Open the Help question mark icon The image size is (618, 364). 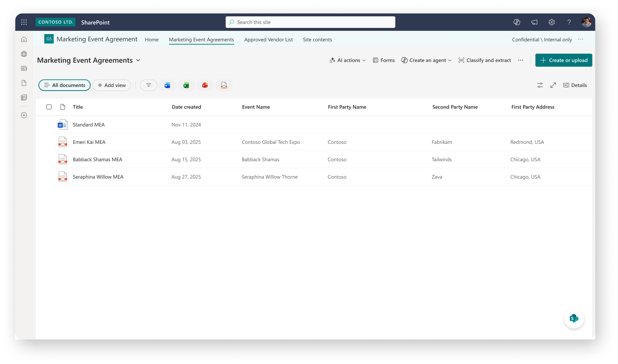pyautogui.click(x=569, y=22)
